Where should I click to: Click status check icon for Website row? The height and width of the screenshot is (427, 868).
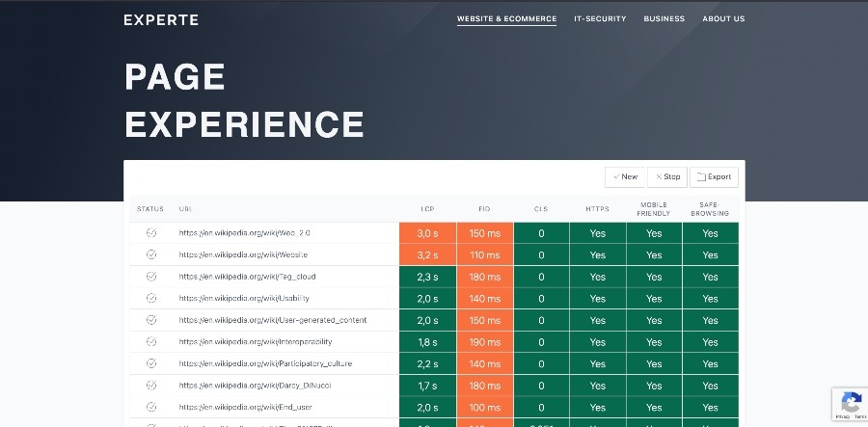tap(151, 254)
